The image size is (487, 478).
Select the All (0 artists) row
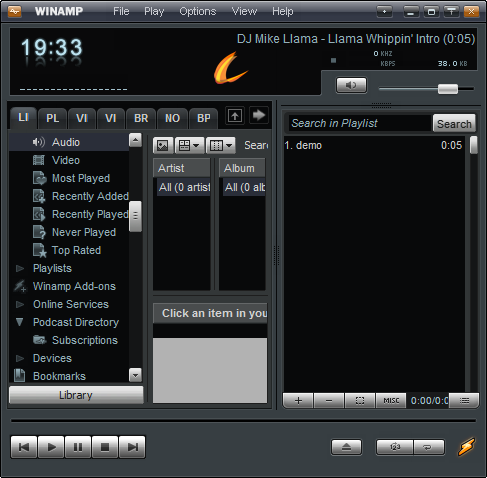coord(183,187)
